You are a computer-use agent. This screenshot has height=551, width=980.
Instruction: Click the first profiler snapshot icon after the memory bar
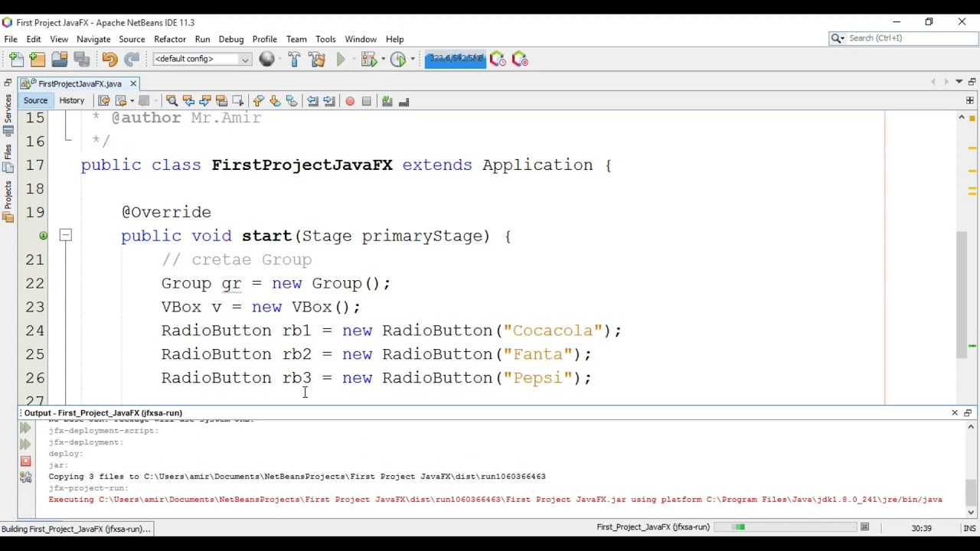pos(498,59)
